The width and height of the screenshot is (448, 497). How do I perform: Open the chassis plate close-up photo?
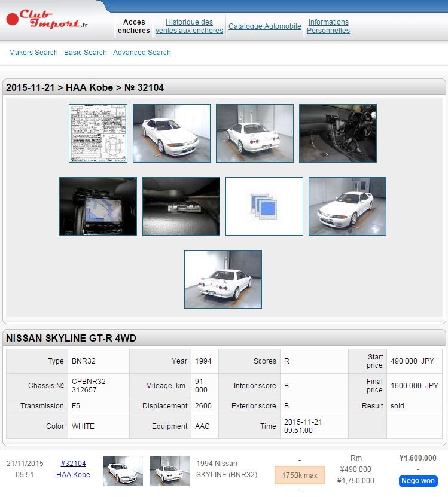coord(181,206)
